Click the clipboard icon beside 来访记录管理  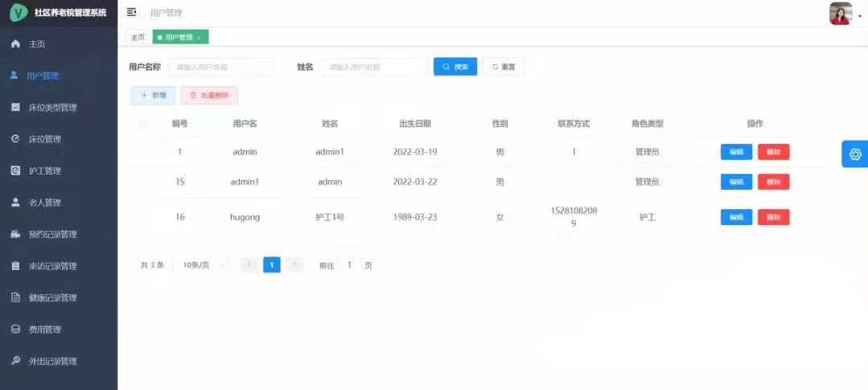14,266
